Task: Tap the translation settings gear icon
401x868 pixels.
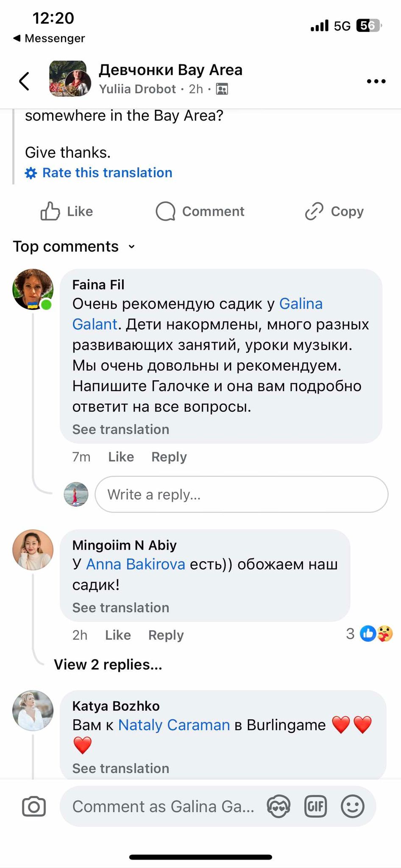Action: (x=31, y=173)
